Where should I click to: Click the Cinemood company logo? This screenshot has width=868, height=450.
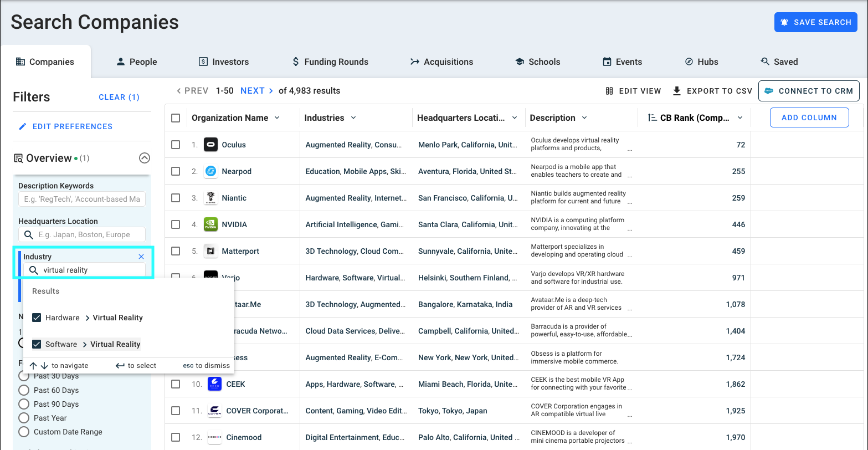pyautogui.click(x=214, y=437)
